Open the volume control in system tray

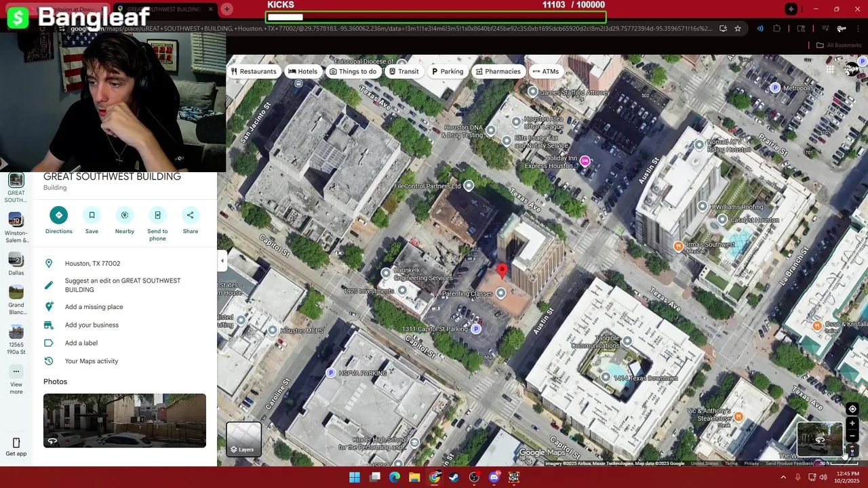[x=823, y=477]
